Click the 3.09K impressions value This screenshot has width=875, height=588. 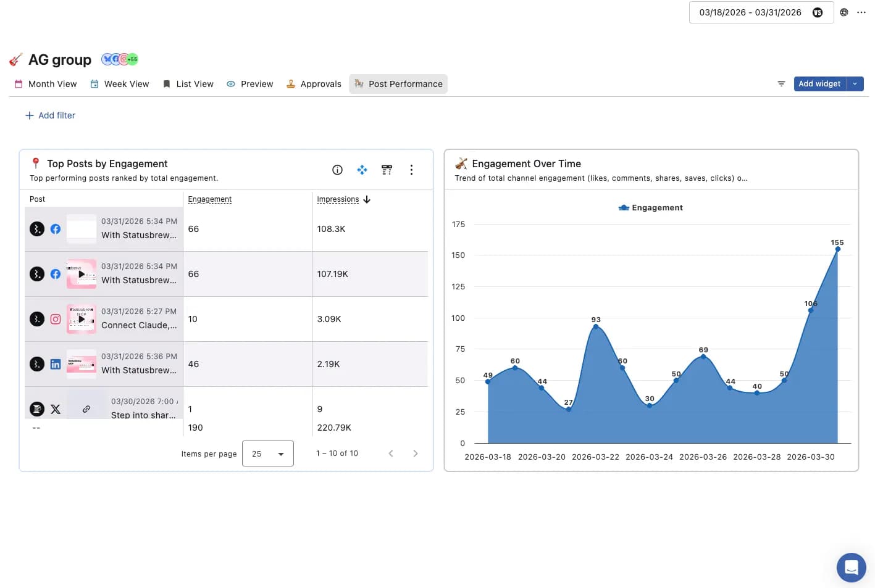pos(329,319)
